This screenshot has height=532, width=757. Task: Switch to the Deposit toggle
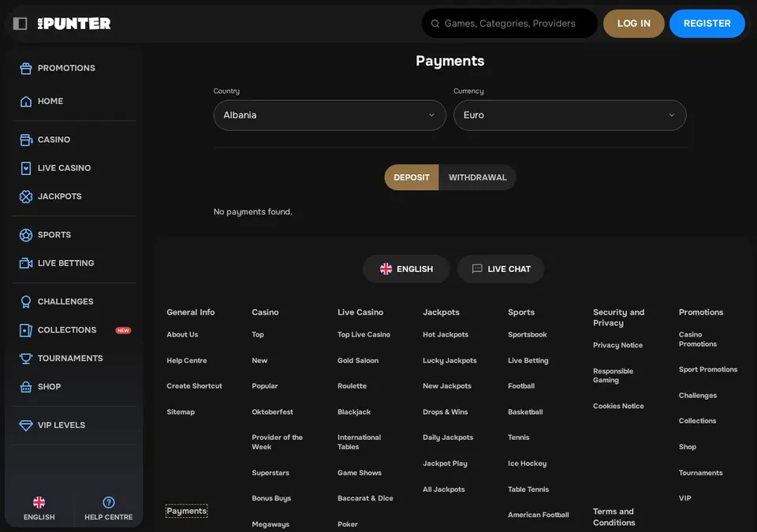(412, 177)
